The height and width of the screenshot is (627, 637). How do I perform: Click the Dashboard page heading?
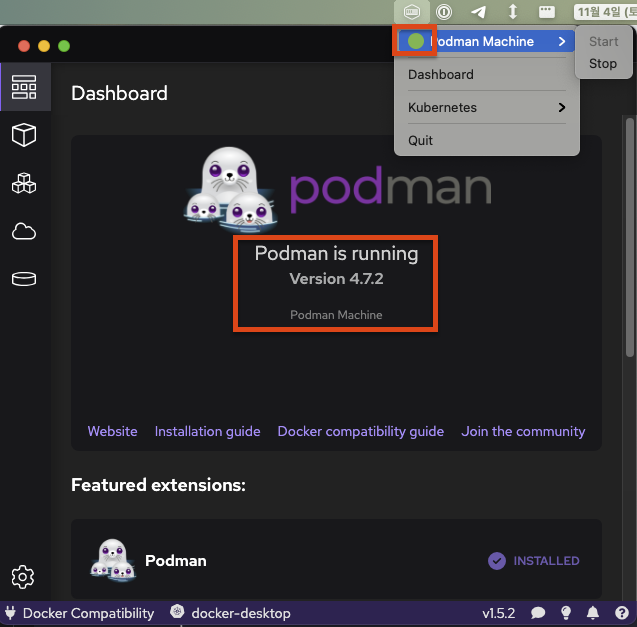(x=119, y=93)
